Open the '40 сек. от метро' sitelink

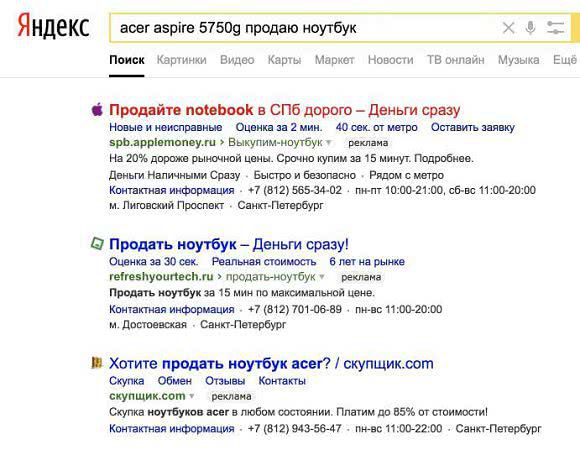point(377,127)
